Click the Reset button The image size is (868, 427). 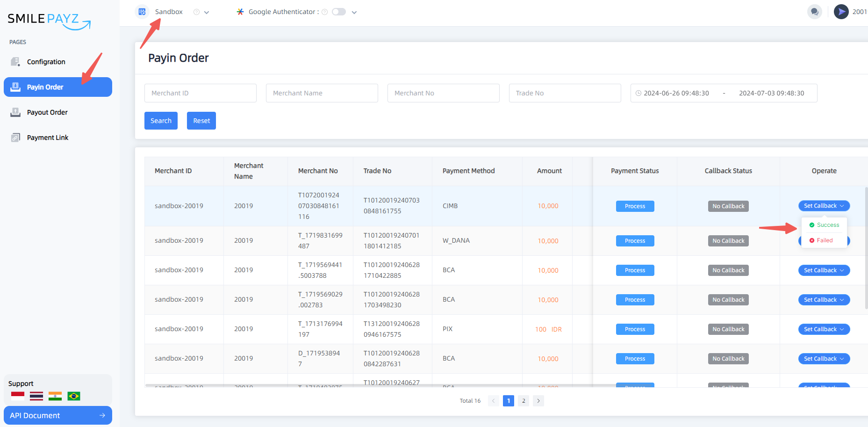click(201, 121)
